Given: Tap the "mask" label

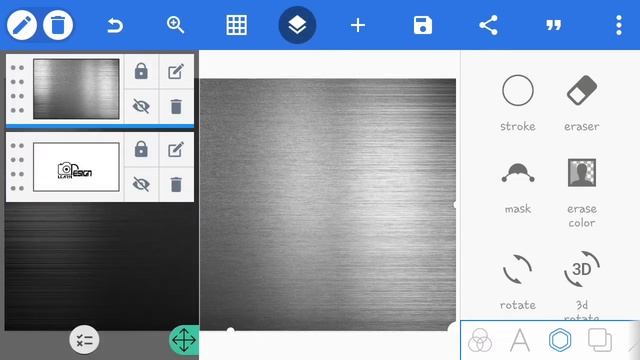Looking at the screenshot, I should click(x=518, y=209).
